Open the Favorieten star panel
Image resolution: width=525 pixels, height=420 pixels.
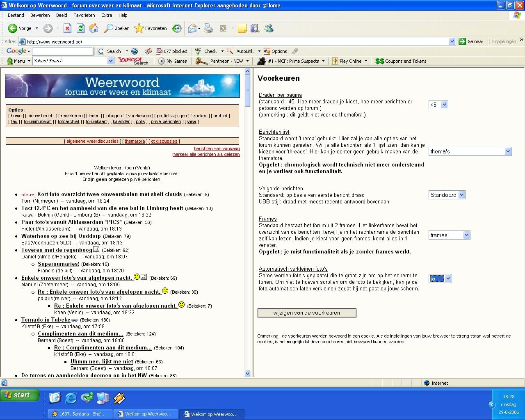tap(151, 28)
